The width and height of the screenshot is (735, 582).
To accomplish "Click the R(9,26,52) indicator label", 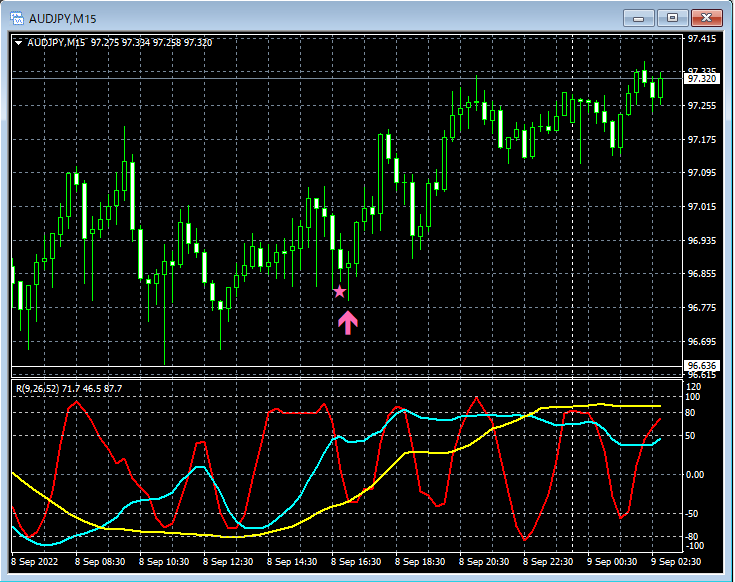I will click(x=38, y=388).
